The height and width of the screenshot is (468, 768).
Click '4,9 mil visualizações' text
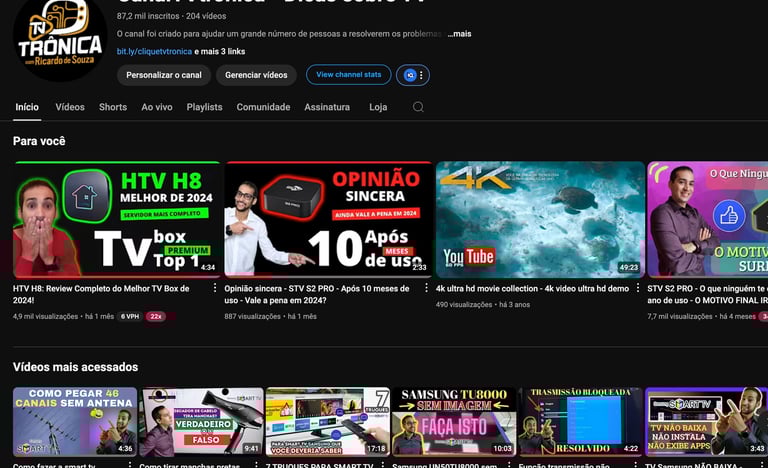[x=46, y=317]
